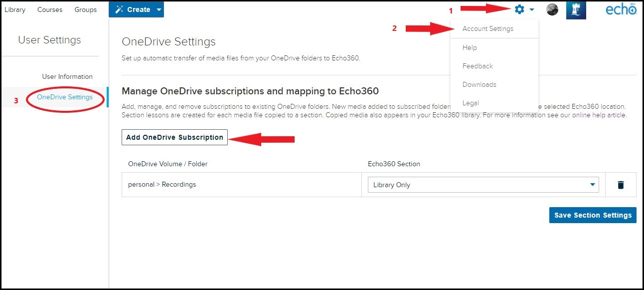Viewport: 644px width, 290px height.
Task: Select Account Settings from gear menu
Action: pyautogui.click(x=488, y=28)
